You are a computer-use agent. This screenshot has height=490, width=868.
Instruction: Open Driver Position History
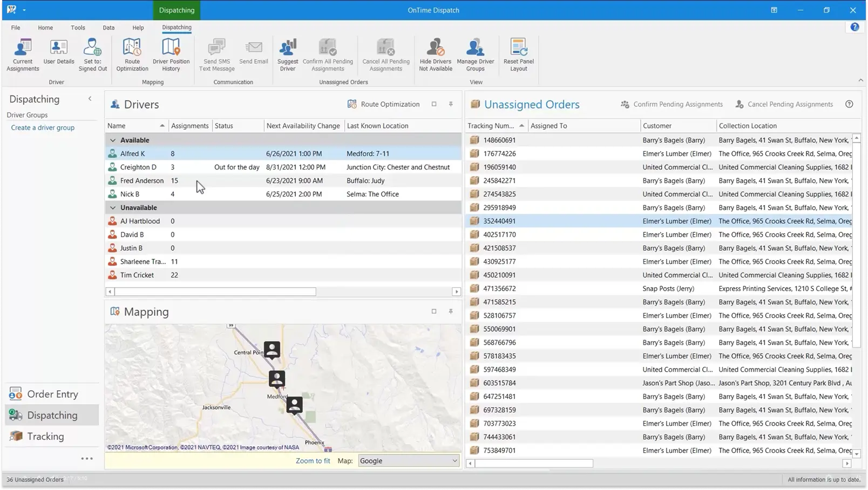tap(171, 54)
